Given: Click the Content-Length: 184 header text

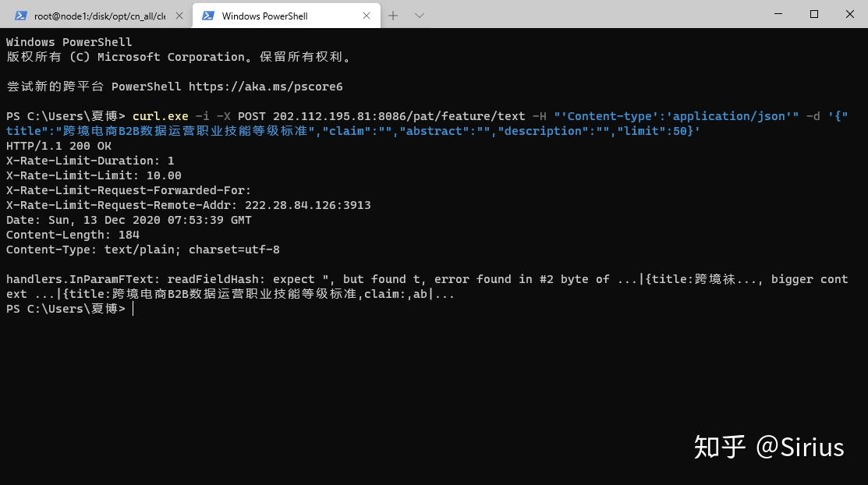Looking at the screenshot, I should click(x=73, y=235).
